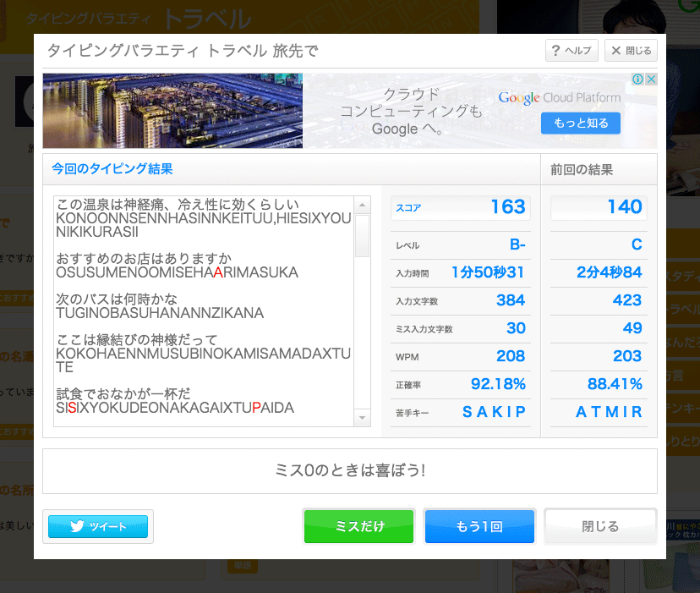
Task: Click the sentence この温泉は神経痛、冷え性に効くらしい
Action: pyautogui.click(x=178, y=205)
